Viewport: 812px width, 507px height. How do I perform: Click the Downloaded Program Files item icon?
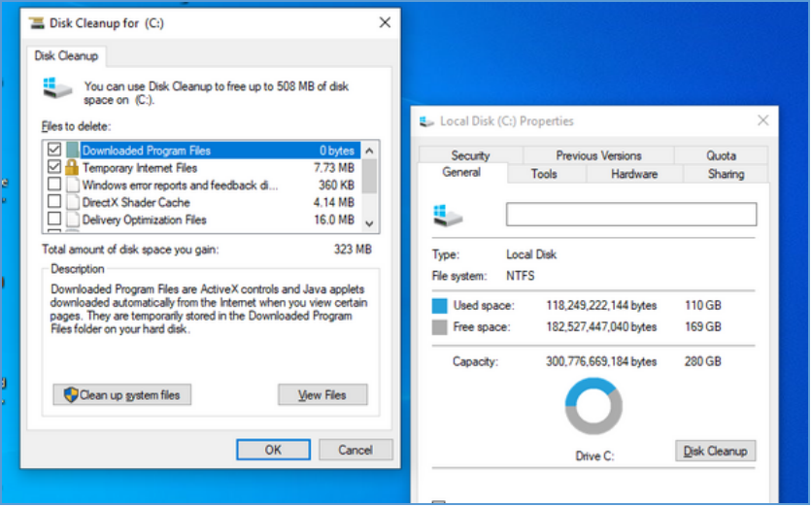(72, 151)
